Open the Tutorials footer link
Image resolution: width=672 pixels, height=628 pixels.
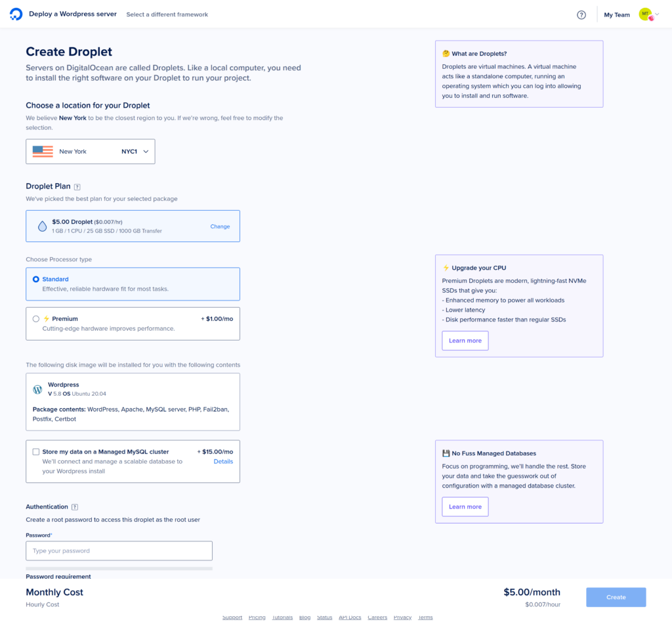click(x=282, y=618)
